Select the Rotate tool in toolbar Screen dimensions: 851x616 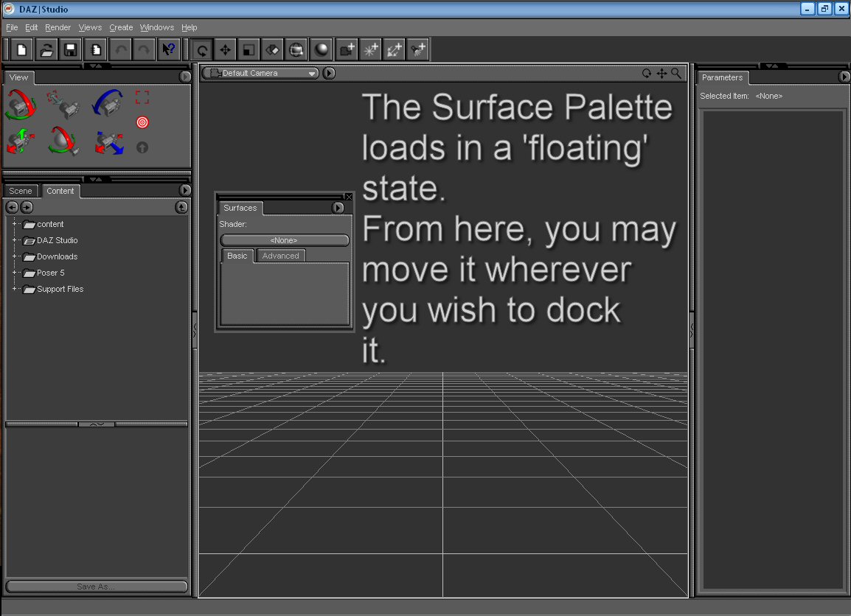pos(201,50)
